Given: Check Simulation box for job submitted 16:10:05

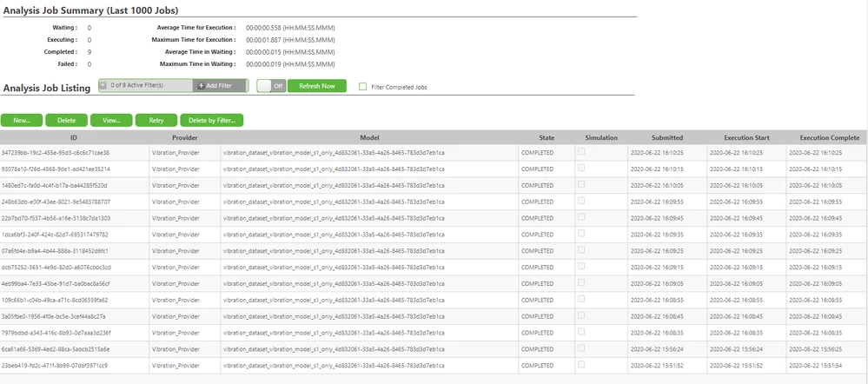Looking at the screenshot, I should tap(581, 184).
